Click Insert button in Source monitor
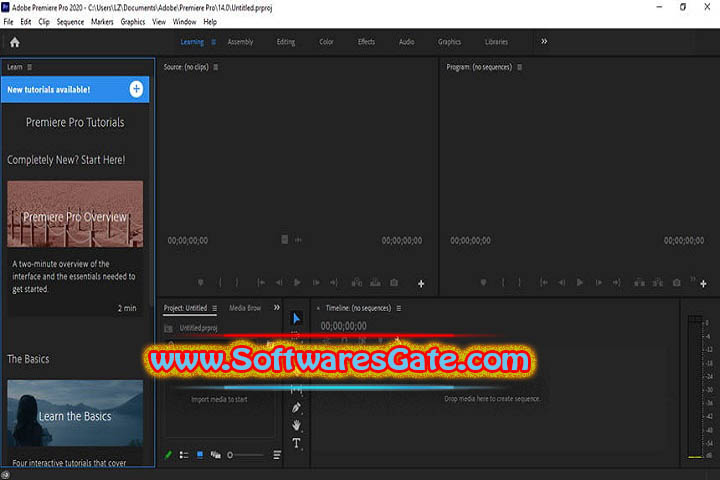The width and height of the screenshot is (720, 480). pos(357,282)
